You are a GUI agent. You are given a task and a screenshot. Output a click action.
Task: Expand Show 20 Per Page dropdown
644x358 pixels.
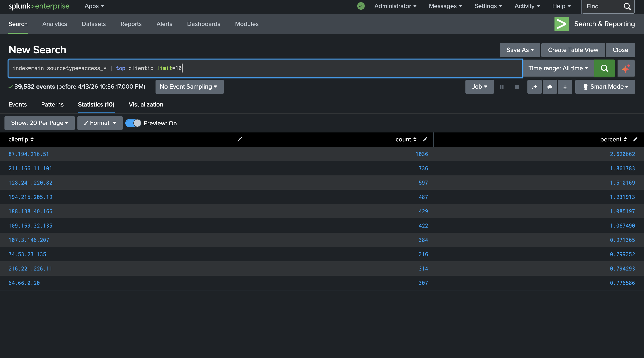click(x=40, y=123)
